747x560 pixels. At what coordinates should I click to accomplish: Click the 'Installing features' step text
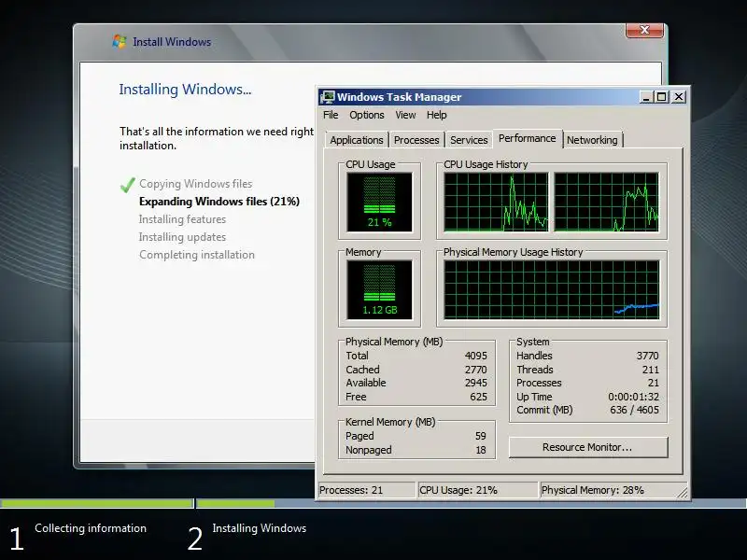[x=182, y=219]
